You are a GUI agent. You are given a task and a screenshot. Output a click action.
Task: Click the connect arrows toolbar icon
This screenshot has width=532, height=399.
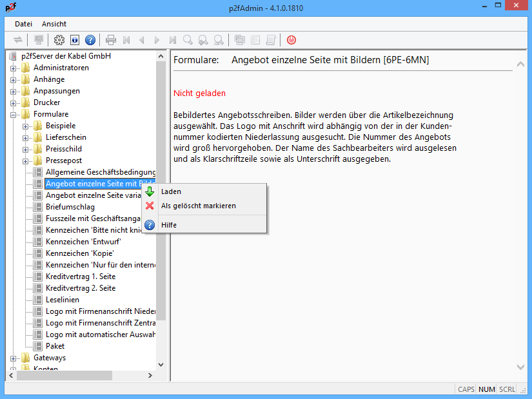click(18, 40)
